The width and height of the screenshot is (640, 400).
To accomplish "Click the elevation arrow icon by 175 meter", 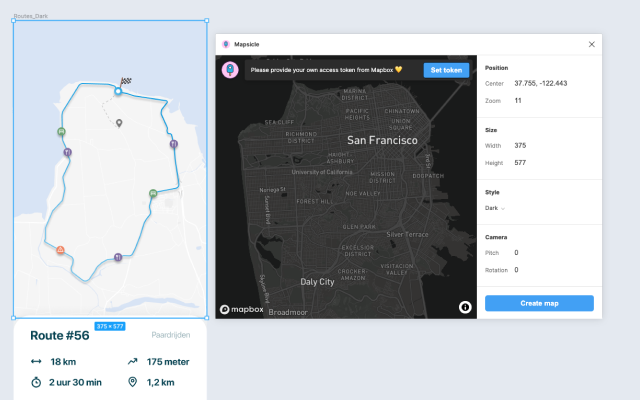I will click(x=132, y=361).
